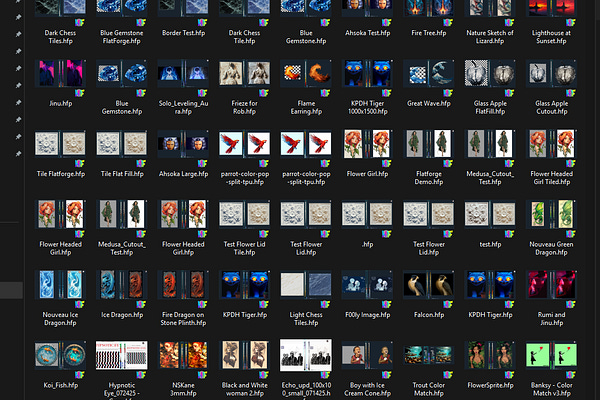This screenshot has height=400, width=600.
Task: Choose the Fire Tree.hfp file
Action: click(429, 19)
